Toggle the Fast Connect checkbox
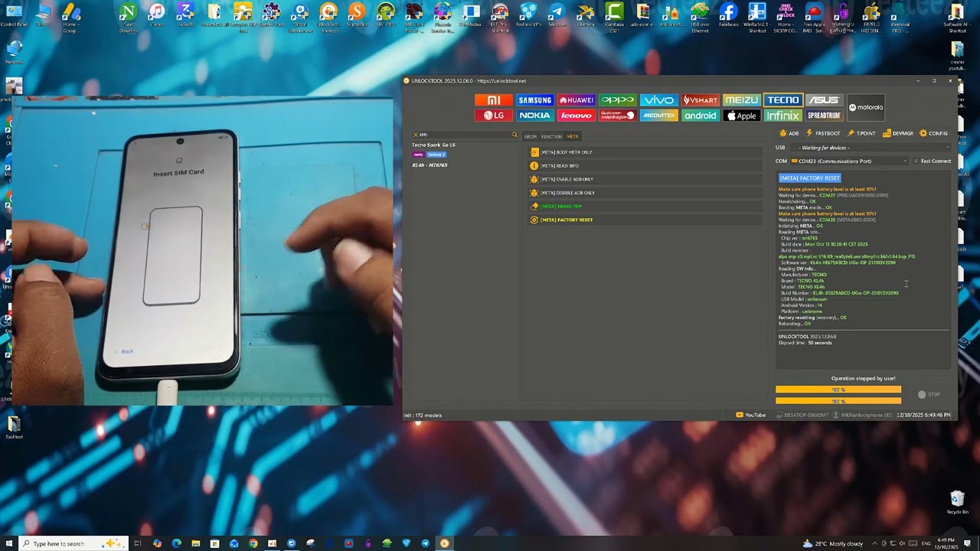980x551 pixels. click(933, 161)
